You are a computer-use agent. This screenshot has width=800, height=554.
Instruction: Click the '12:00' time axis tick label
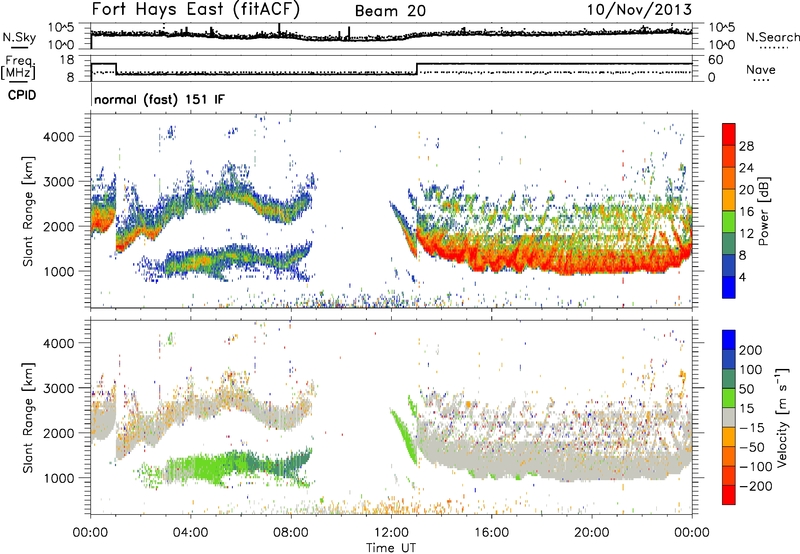[391, 533]
